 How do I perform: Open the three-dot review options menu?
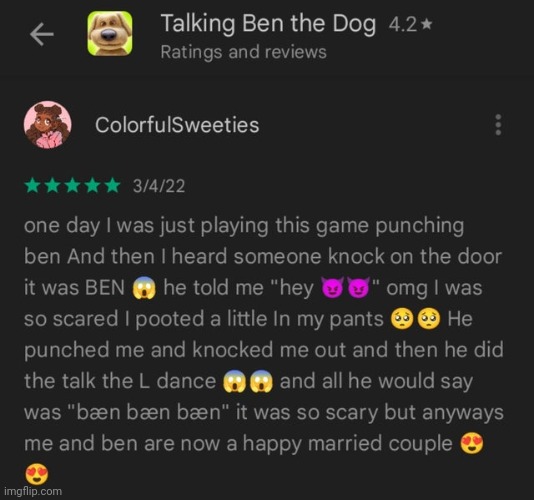tap(498, 125)
